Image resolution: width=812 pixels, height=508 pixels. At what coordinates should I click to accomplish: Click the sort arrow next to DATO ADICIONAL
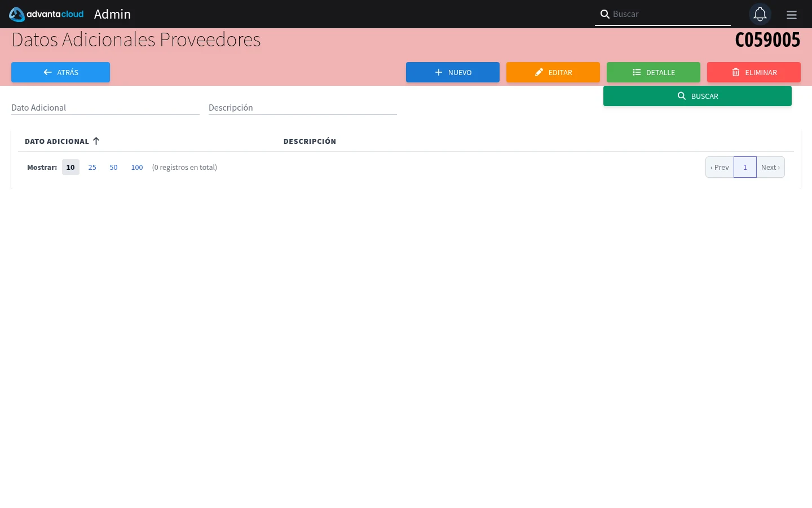pyautogui.click(x=96, y=141)
